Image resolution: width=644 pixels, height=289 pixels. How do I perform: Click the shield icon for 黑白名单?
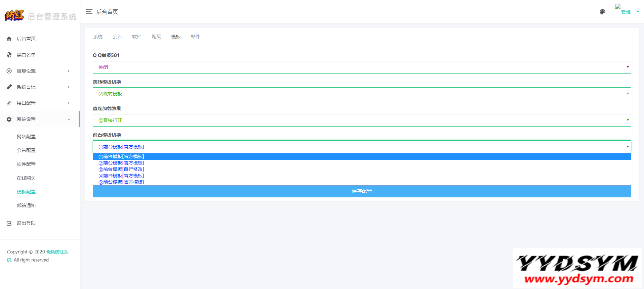click(x=9, y=55)
